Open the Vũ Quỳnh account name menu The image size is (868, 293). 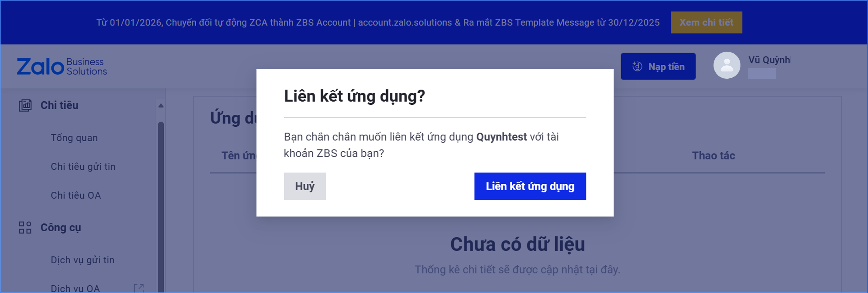(x=769, y=60)
